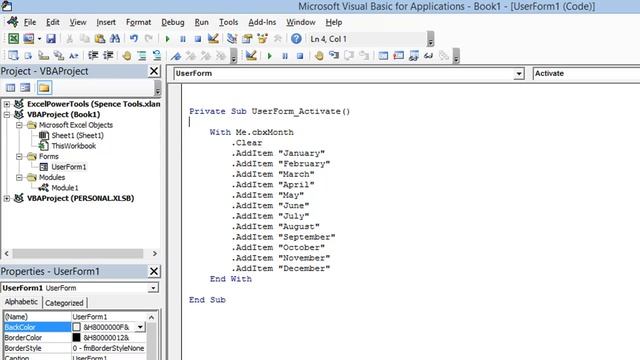
Task: Open Project Explorer via toolbar icon
Action: pyautogui.click(x=232, y=39)
